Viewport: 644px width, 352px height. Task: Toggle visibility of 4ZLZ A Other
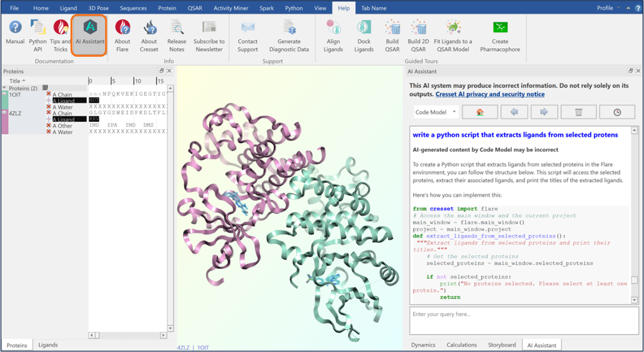[x=49, y=126]
